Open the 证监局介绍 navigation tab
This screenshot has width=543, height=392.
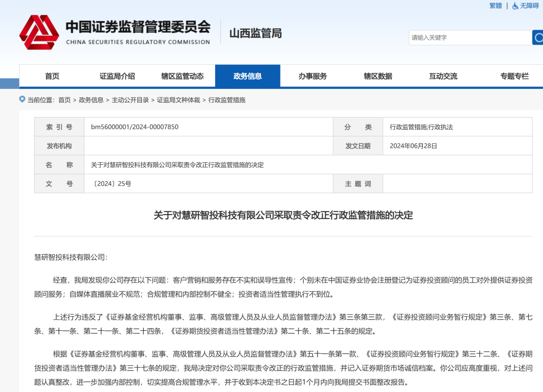pos(117,76)
